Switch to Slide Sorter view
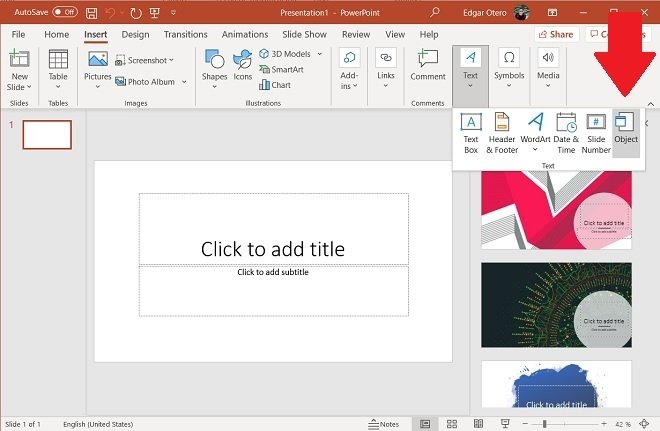This screenshot has height=431, width=660. coord(452,423)
